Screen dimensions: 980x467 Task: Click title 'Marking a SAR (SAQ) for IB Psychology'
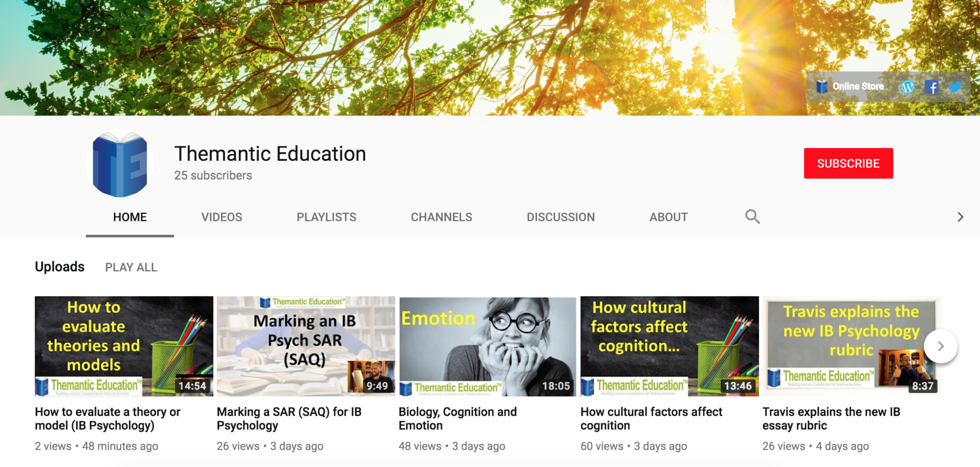[x=289, y=419]
